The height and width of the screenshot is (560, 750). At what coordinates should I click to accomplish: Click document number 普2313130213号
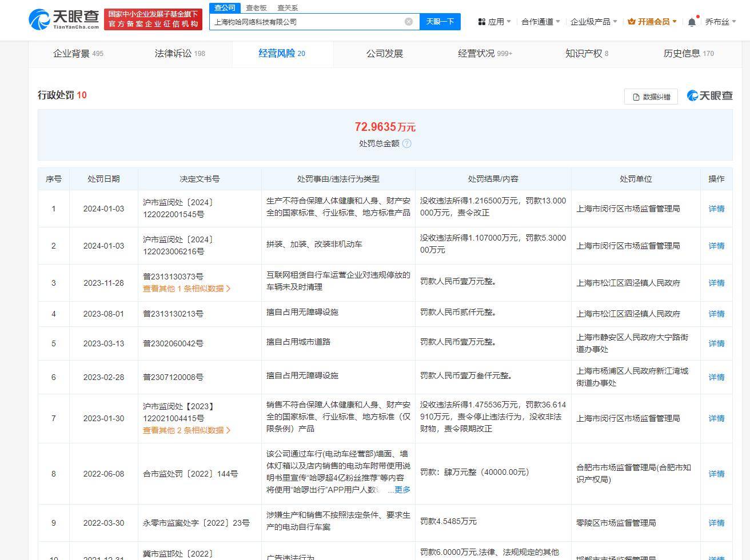pos(173,314)
